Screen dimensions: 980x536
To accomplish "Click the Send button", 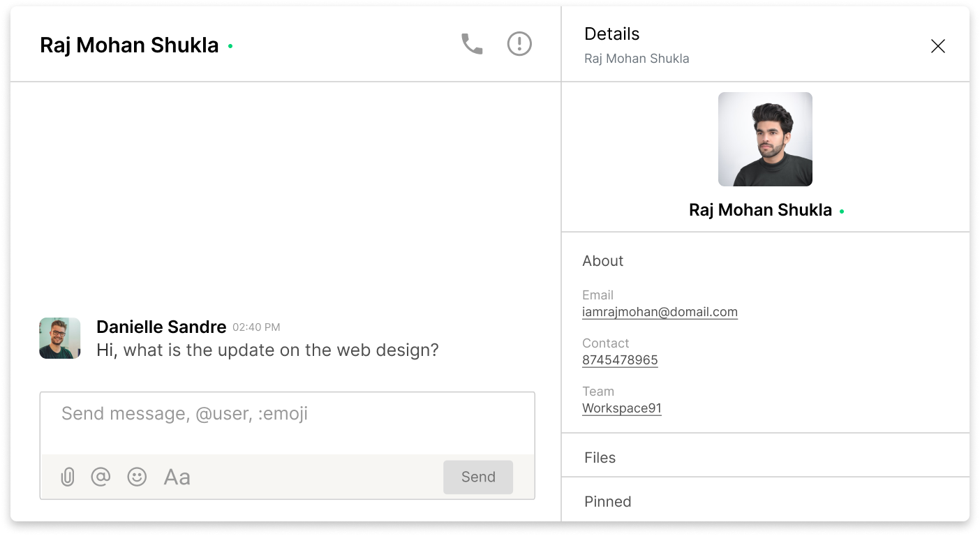I will point(478,477).
